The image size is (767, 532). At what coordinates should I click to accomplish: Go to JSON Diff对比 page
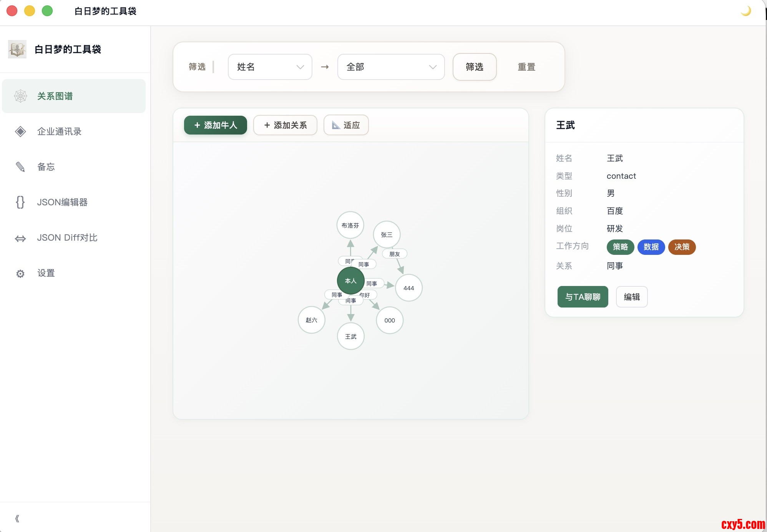[x=67, y=238]
